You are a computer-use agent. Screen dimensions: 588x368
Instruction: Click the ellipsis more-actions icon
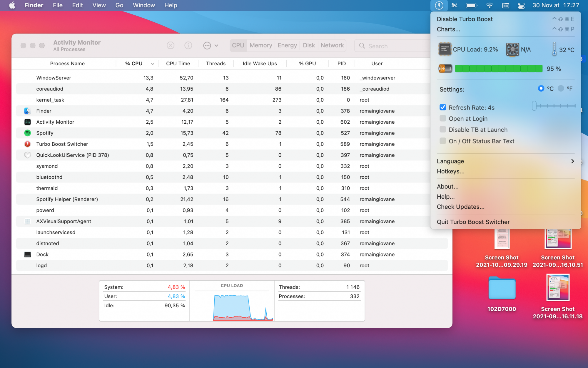(207, 45)
